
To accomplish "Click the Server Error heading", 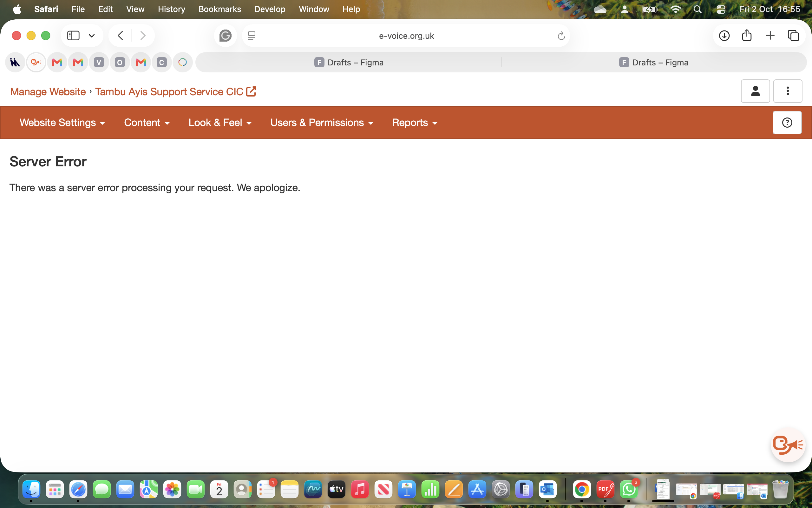I will pyautogui.click(x=48, y=162).
